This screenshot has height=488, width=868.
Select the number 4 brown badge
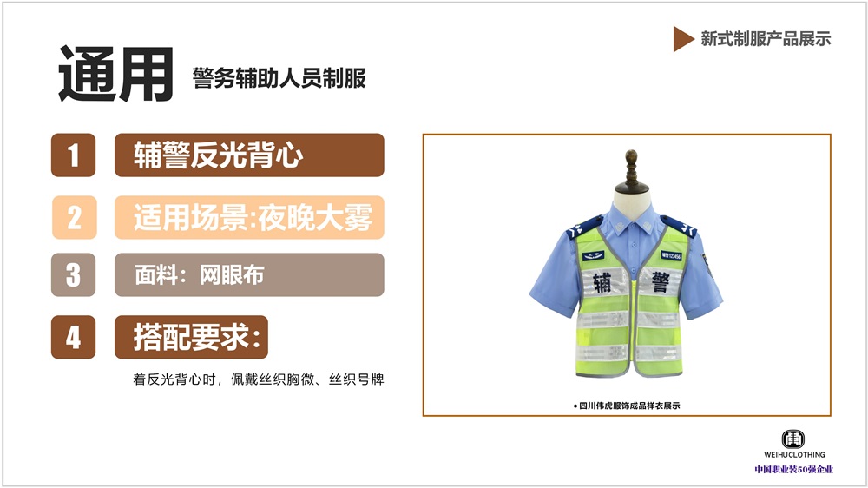(74, 337)
